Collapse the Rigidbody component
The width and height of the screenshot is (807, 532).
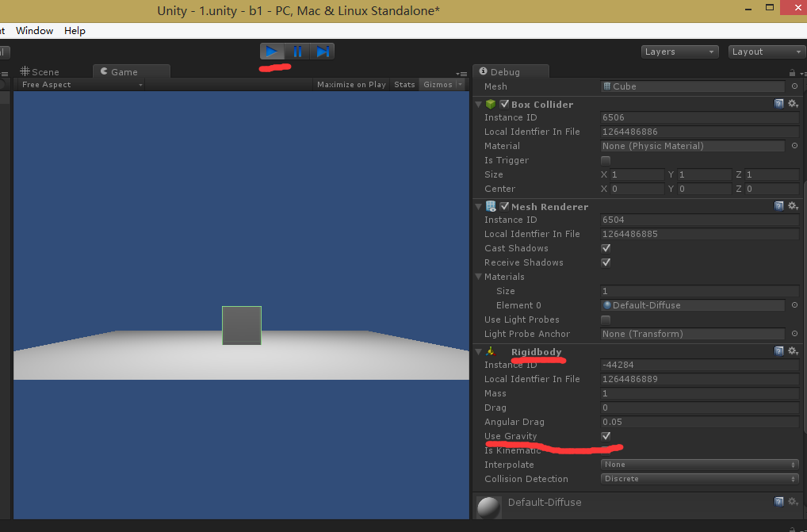tap(479, 352)
